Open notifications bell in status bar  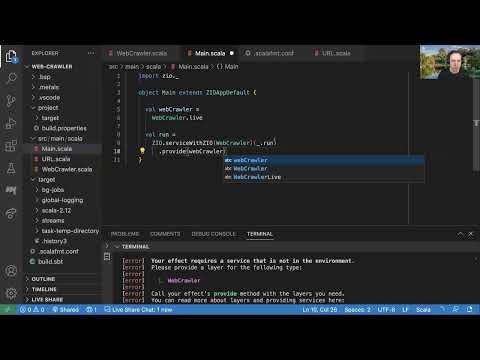pyautogui.click(x=470, y=310)
